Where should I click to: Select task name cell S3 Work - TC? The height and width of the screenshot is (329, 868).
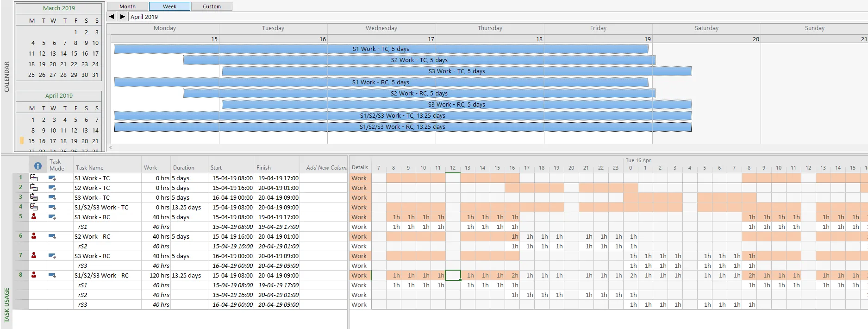[107, 197]
